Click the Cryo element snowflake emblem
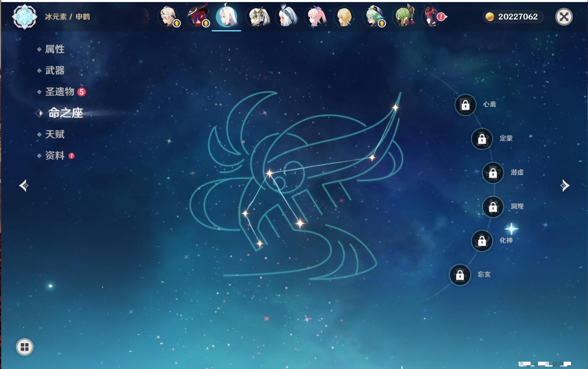588x369 pixels. 25,17
